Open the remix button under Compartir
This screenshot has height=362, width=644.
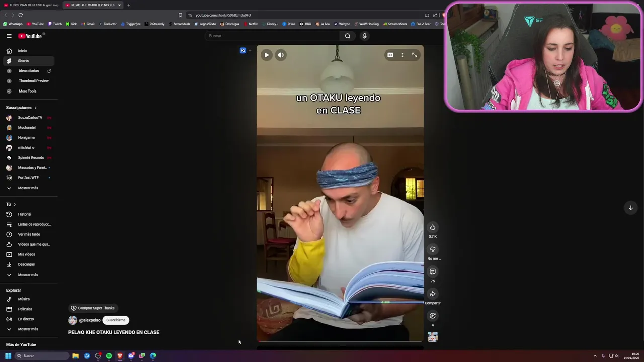click(x=433, y=316)
